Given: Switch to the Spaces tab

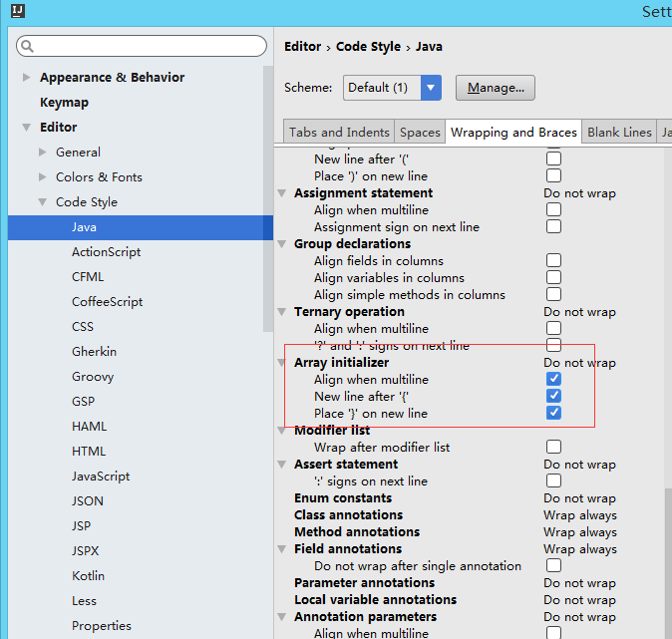Looking at the screenshot, I should point(420,132).
